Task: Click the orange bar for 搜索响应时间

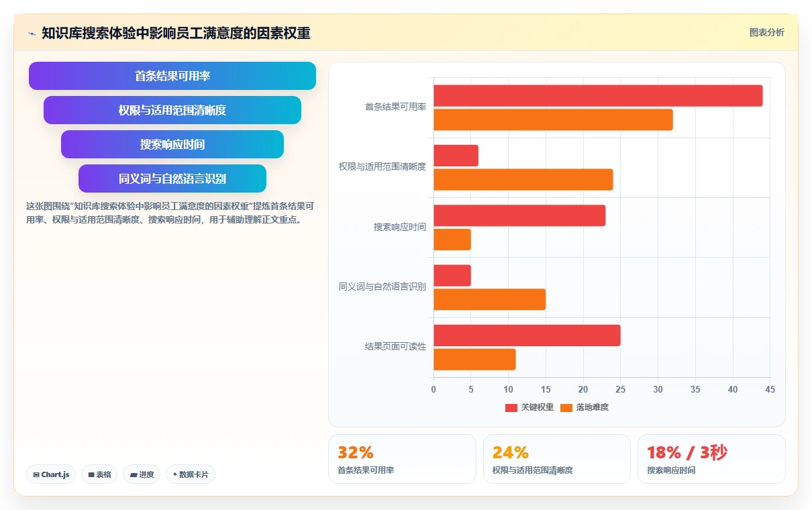Action: pos(452,240)
